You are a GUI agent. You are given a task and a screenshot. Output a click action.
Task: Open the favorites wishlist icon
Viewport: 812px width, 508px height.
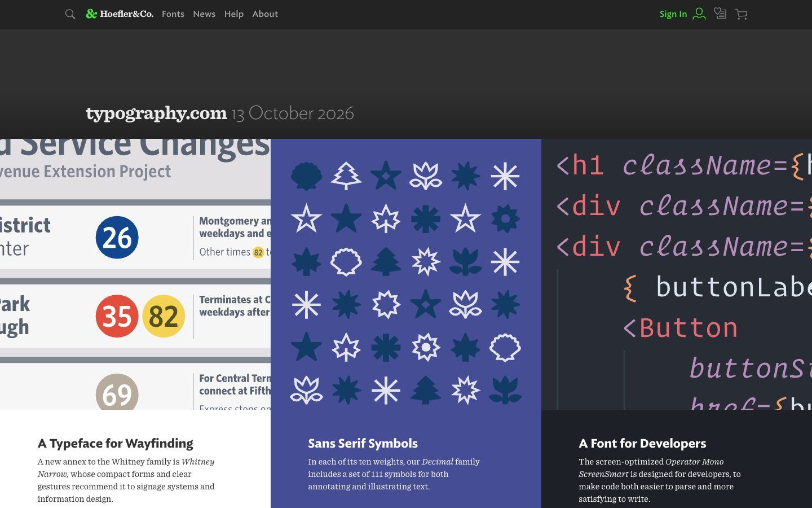720,14
